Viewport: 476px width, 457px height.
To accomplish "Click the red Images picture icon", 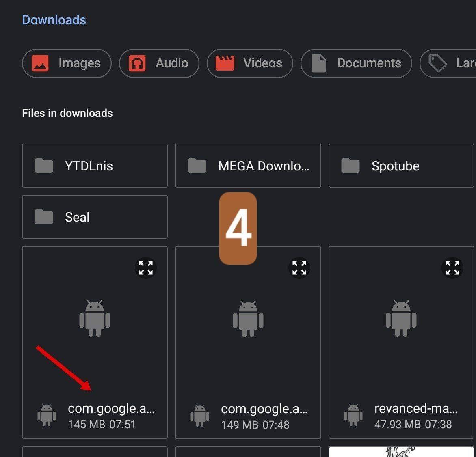I will [40, 63].
